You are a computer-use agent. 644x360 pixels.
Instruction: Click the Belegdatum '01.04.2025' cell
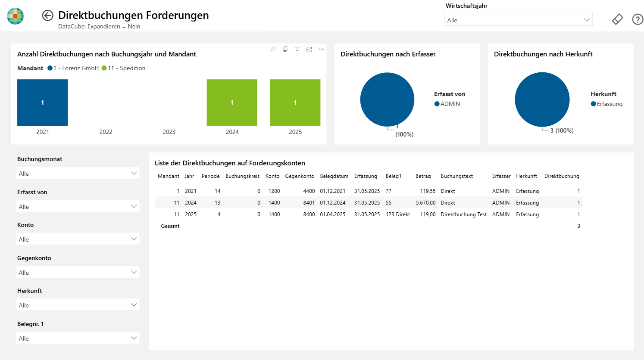point(333,214)
